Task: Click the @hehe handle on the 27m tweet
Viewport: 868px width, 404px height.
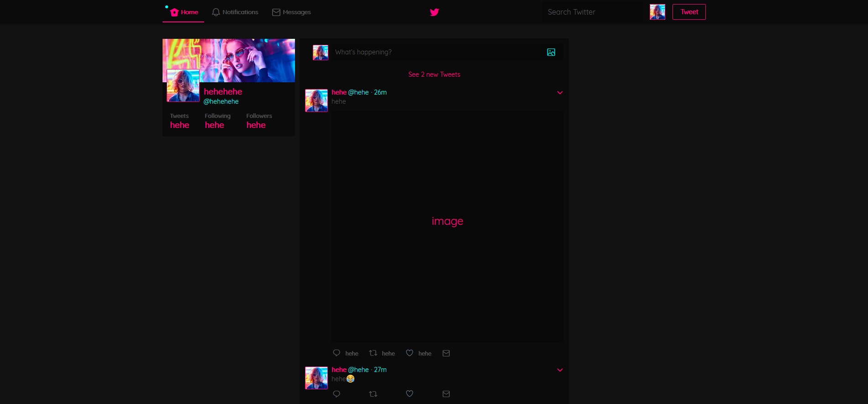Action: (x=358, y=370)
